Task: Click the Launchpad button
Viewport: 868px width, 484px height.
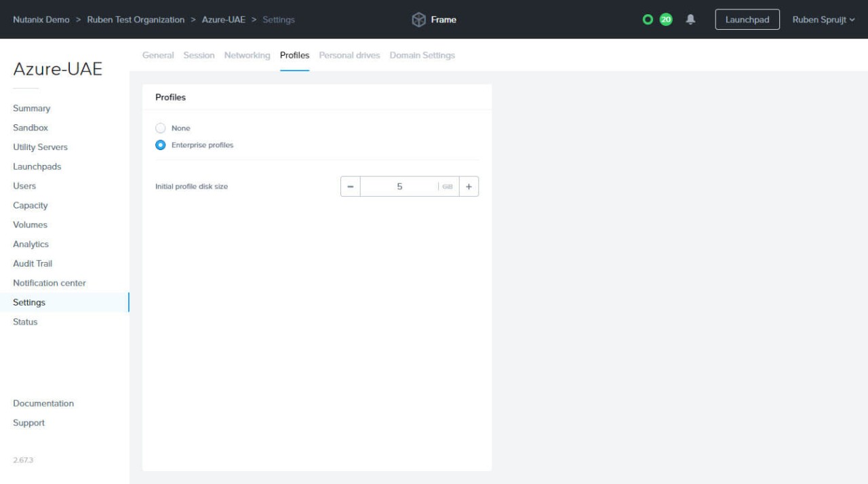Action: point(747,20)
